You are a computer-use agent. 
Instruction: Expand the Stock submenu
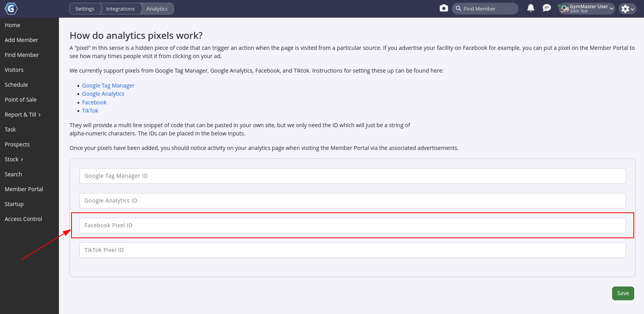click(x=14, y=159)
